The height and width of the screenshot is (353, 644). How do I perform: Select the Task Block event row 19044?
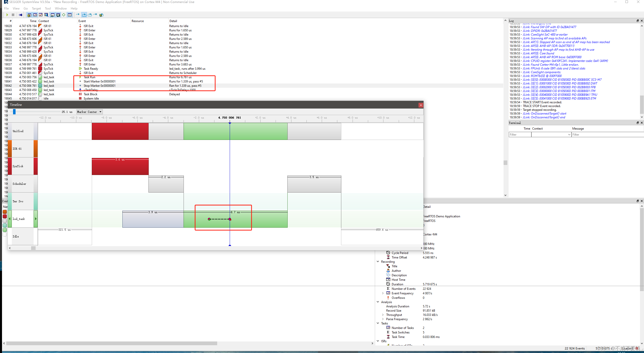pos(253,94)
